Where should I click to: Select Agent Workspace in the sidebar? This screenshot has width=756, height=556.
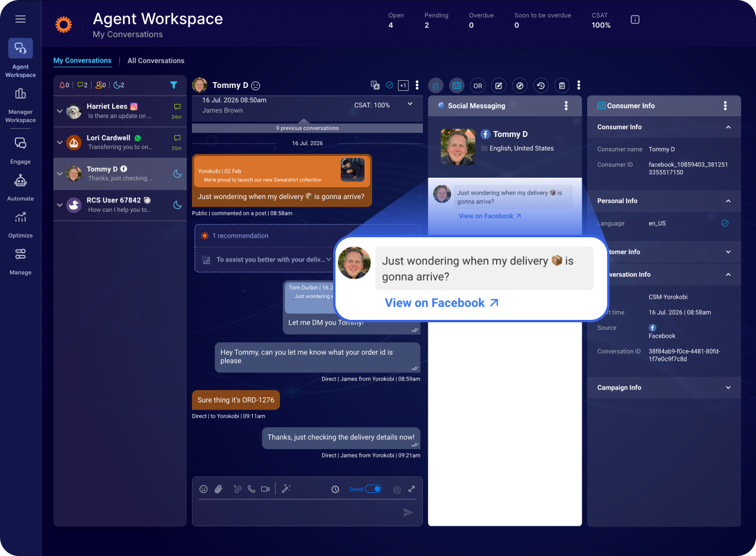point(21,58)
